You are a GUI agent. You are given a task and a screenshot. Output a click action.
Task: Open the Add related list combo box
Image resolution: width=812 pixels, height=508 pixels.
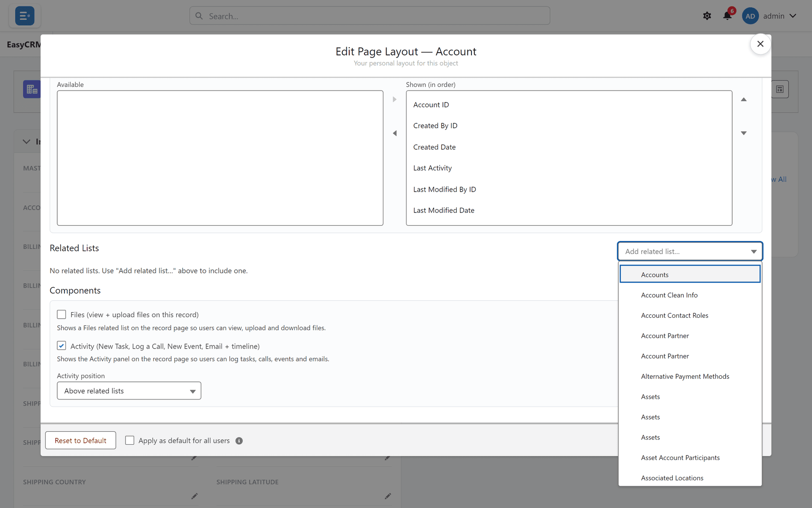[x=690, y=251]
